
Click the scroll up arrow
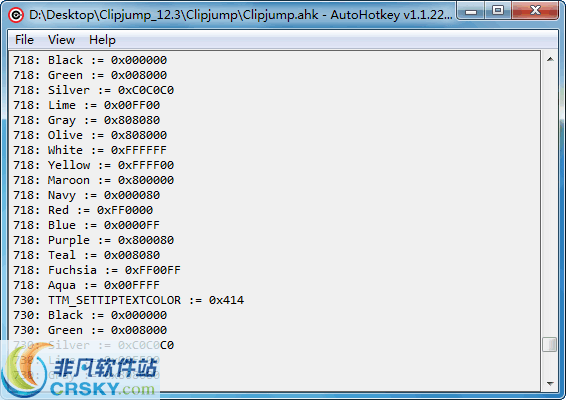point(550,59)
